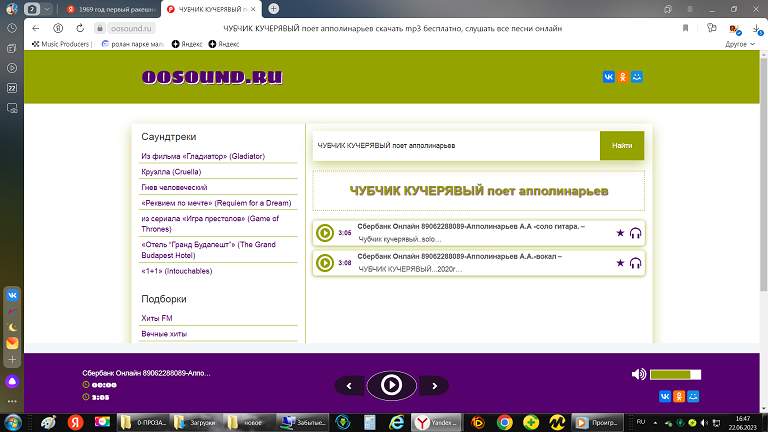Play the vocal track 3:08
The image size is (768, 432).
(x=325, y=263)
